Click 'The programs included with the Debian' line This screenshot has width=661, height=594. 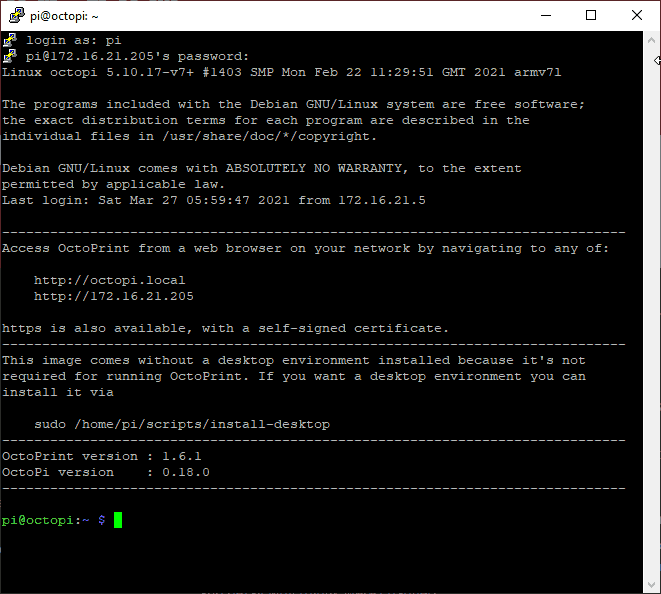pyautogui.click(x=293, y=105)
